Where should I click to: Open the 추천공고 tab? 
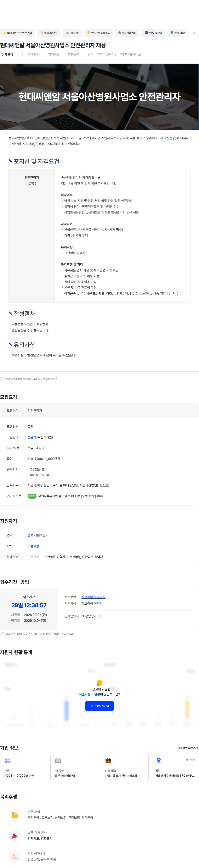pyautogui.click(x=74, y=54)
